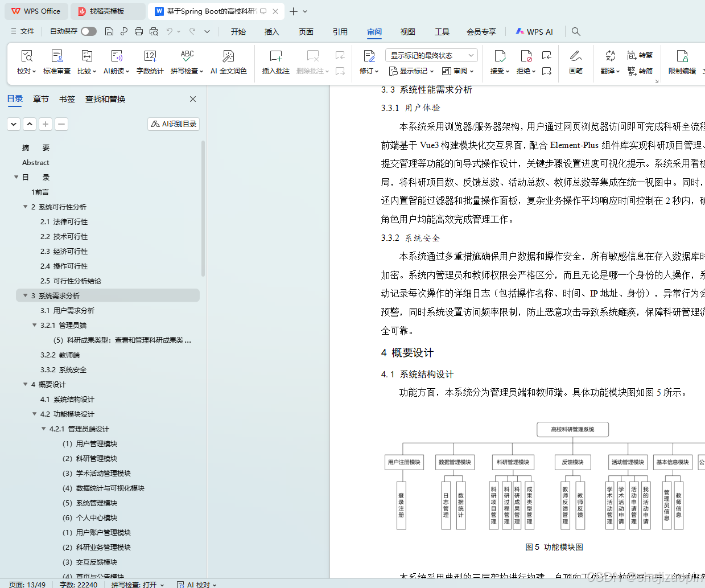
Task: Go to previous change icon
Action: click(x=547, y=55)
